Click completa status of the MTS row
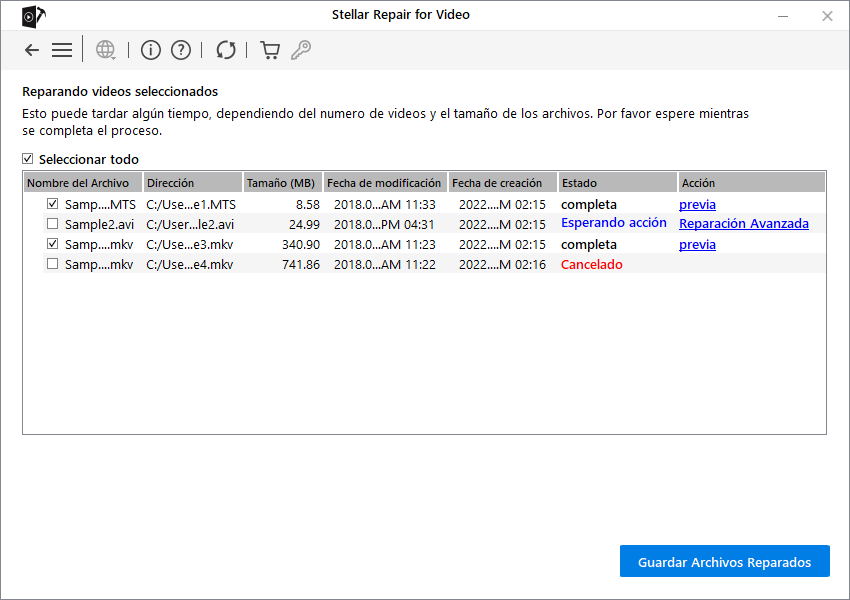This screenshot has height=600, width=850. point(589,204)
